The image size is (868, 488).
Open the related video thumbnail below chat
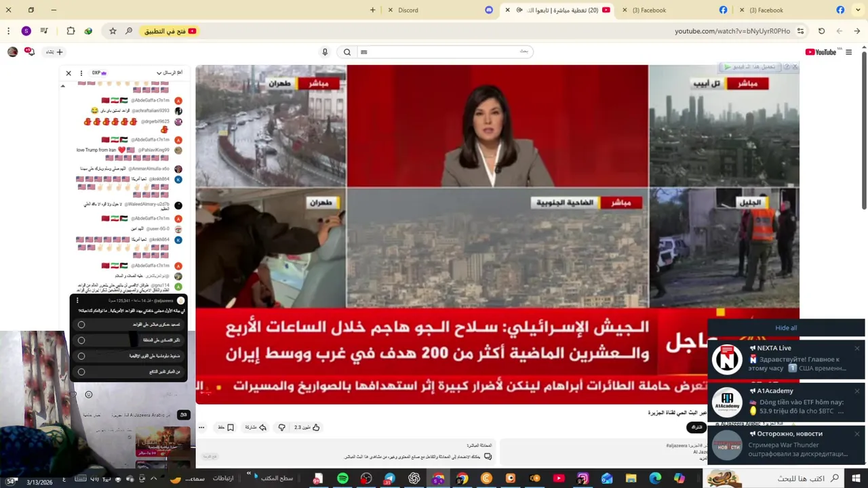coord(163,442)
